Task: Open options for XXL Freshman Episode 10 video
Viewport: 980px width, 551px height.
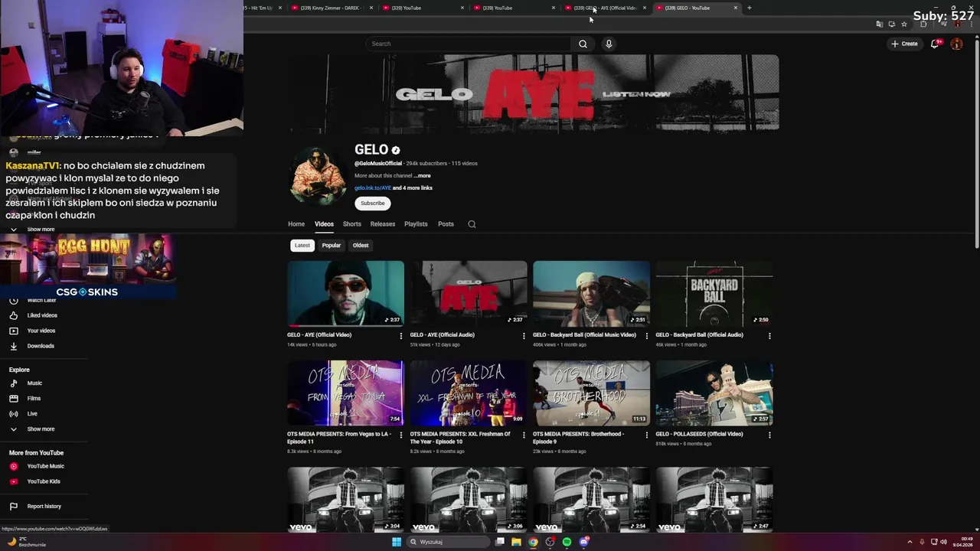Action: click(524, 435)
